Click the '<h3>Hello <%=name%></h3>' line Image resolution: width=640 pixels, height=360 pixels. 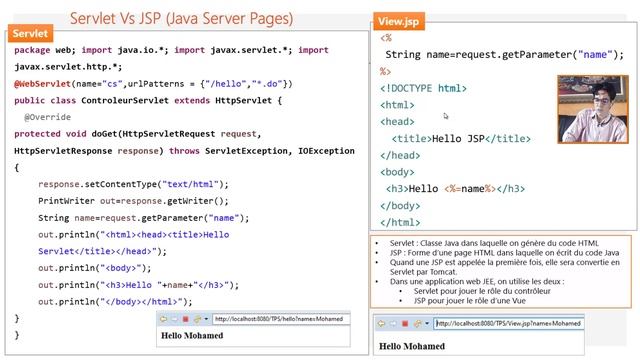point(456,189)
